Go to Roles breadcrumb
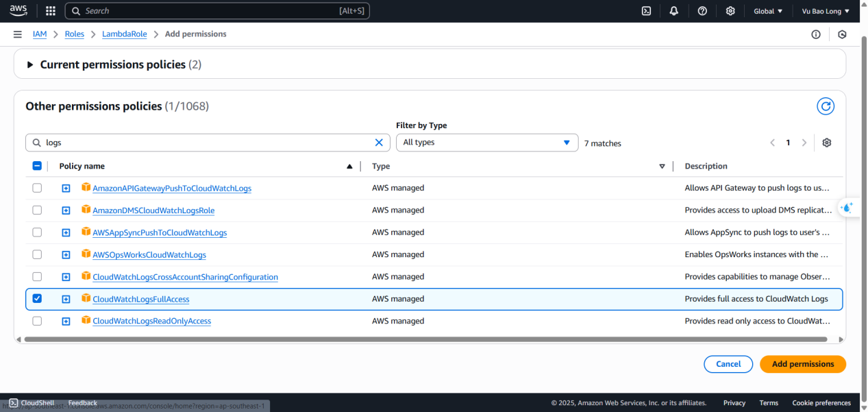The width and height of the screenshot is (868, 412). 75,34
